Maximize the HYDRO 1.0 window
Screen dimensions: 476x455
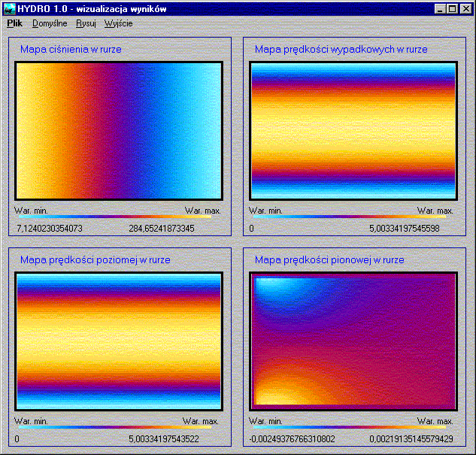(452, 9)
